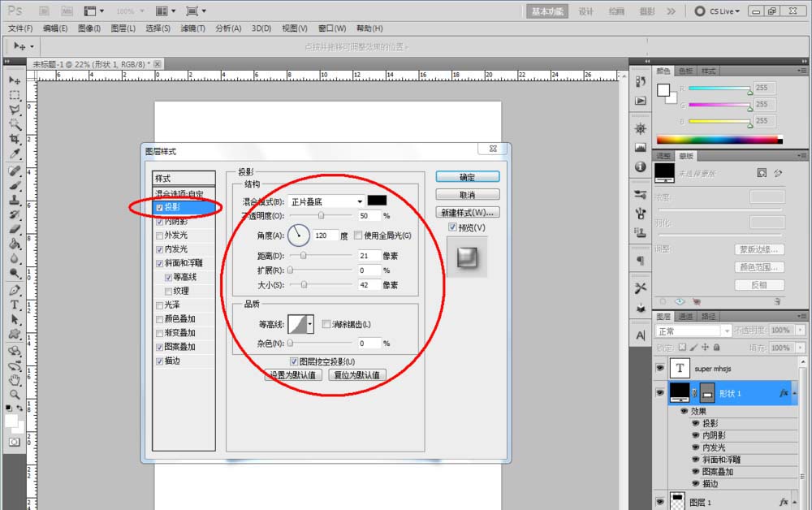Select the Rectangular Marquee tool

(15, 95)
